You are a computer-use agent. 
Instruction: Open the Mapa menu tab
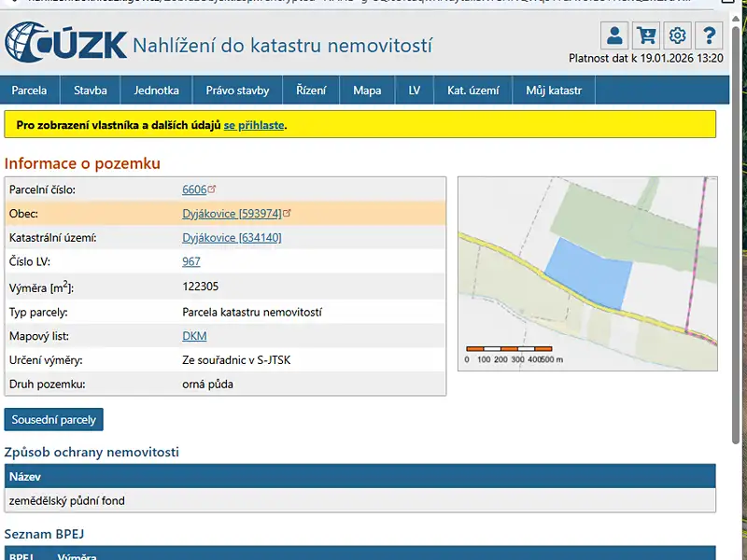(367, 90)
